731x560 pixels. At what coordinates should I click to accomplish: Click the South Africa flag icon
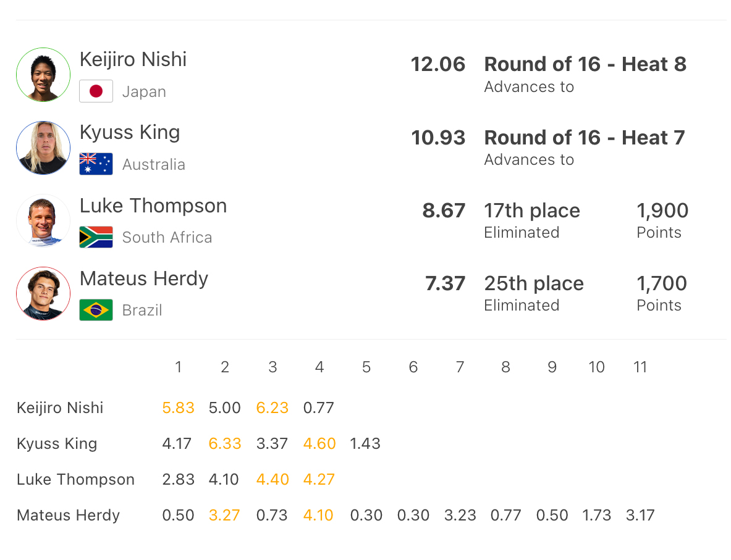click(96, 237)
